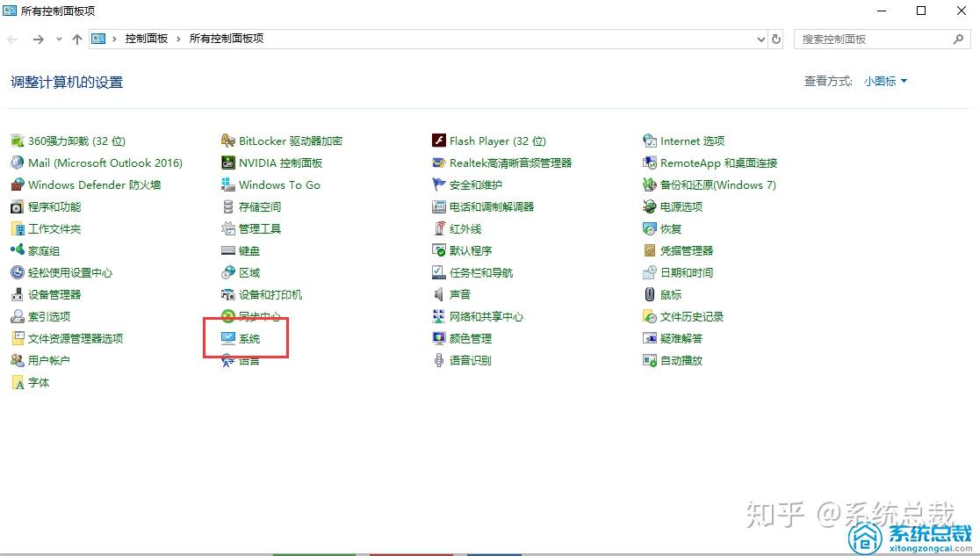Open the 系统 monitor icon
Image resolution: width=980 pixels, height=556 pixels.
point(228,338)
